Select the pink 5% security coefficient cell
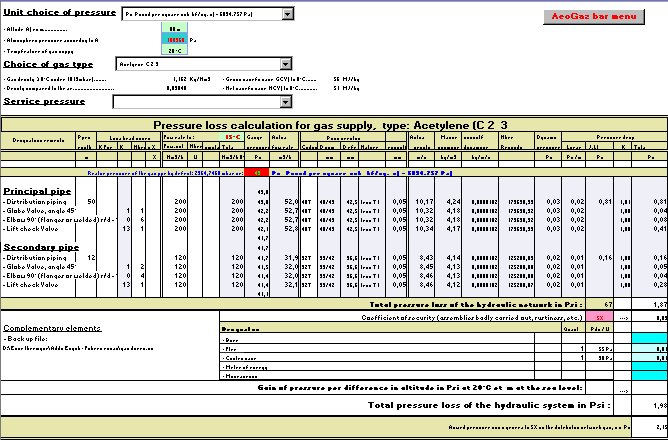This screenshot has height=440, width=668. (x=599, y=317)
